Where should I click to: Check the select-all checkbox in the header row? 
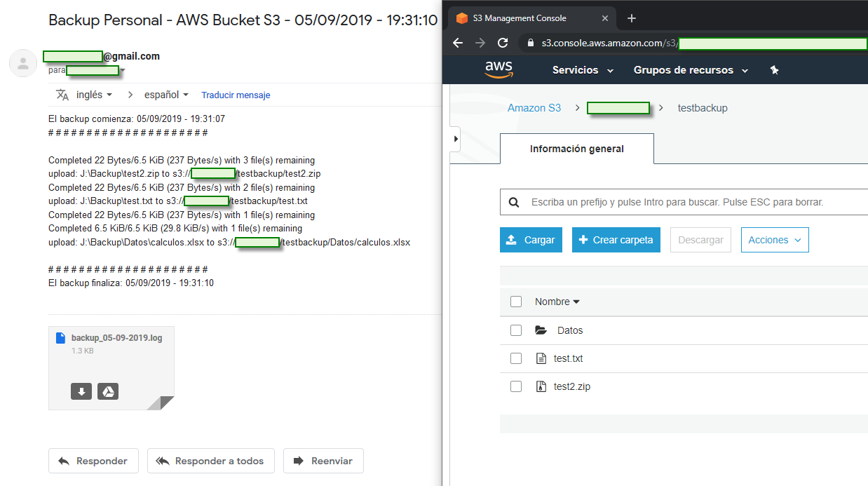click(x=516, y=301)
